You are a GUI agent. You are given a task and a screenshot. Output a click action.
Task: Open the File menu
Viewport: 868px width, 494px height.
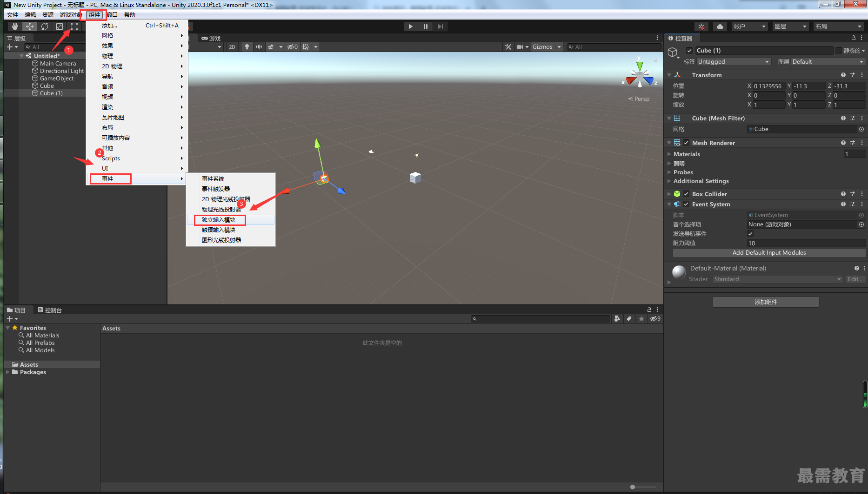pos(13,15)
